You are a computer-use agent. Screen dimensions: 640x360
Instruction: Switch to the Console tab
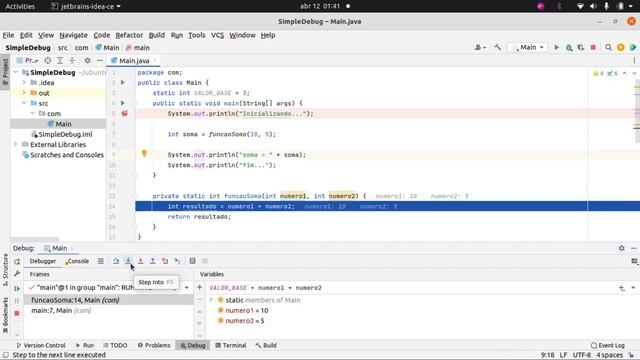[x=78, y=261]
